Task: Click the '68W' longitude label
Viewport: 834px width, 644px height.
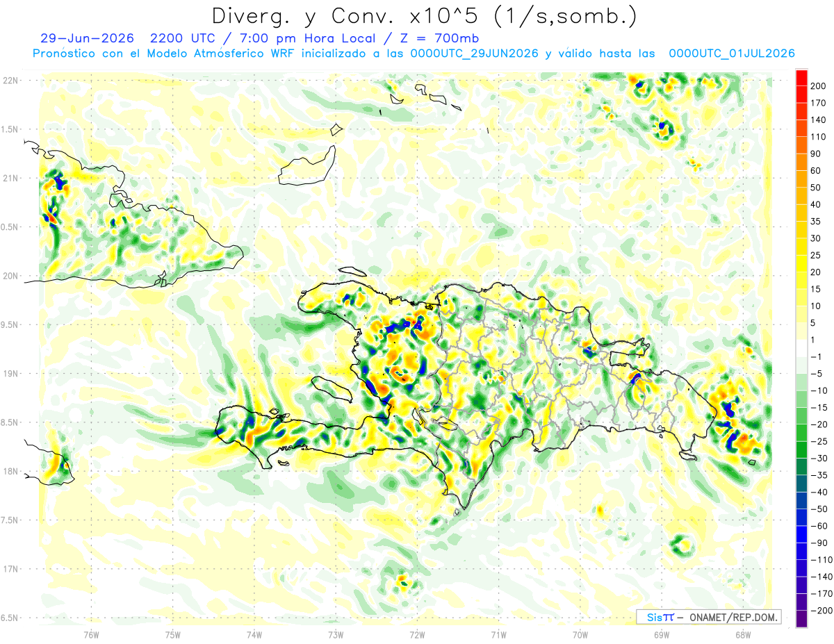Action: click(x=743, y=634)
